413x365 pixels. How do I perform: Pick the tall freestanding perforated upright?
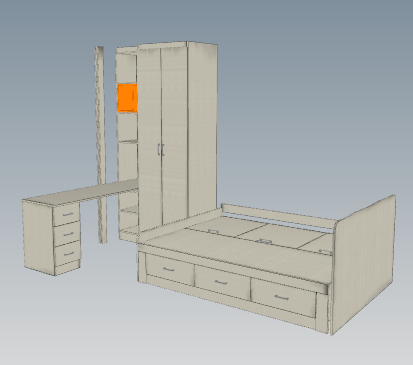100,145
